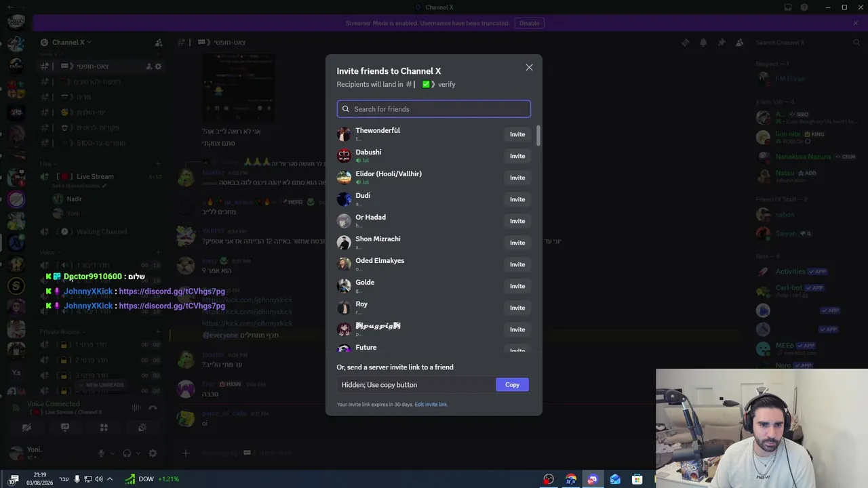Screen dimensions: 868x488
Task: Click the hidden invite link field
Action: tap(416, 385)
